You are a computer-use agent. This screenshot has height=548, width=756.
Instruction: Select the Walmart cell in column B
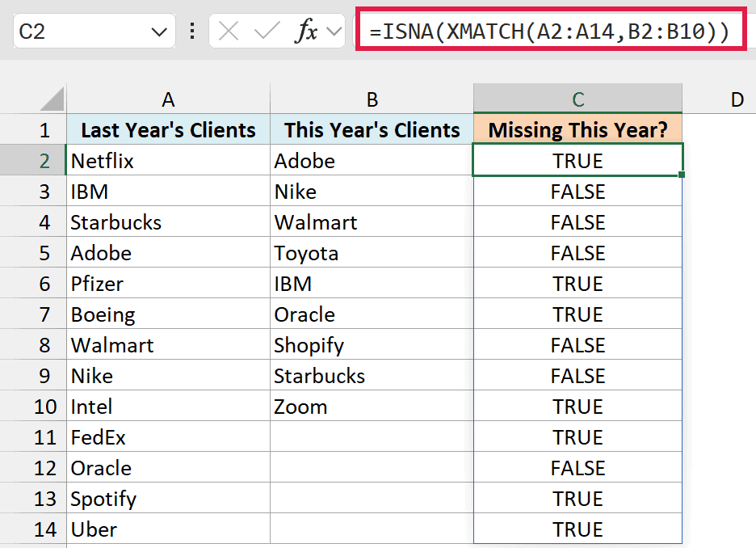point(372,222)
